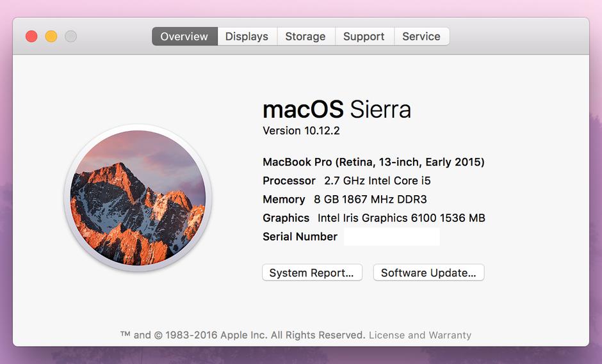Viewport: 602px width, 364px height.
Task: Open the License and Warranty link
Action: [419, 335]
